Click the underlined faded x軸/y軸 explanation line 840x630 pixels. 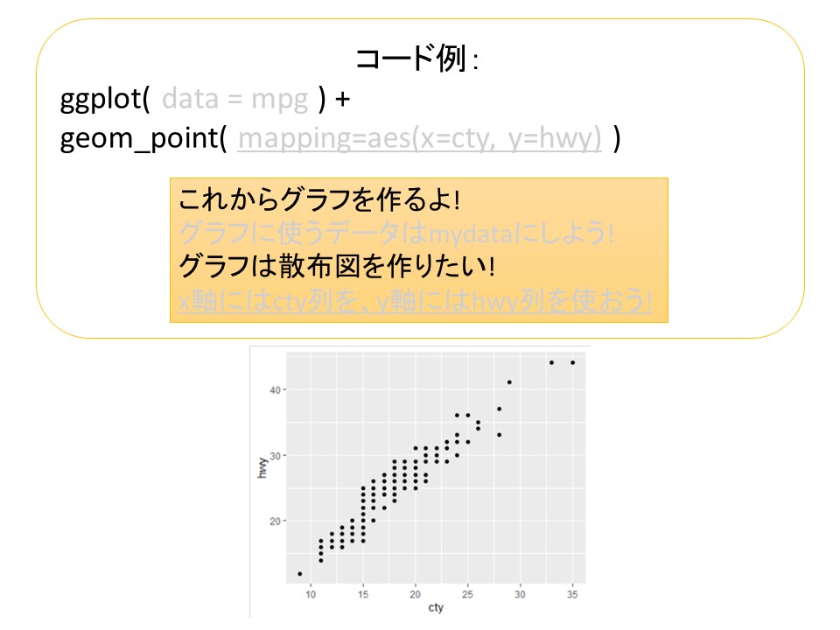pyautogui.click(x=415, y=301)
